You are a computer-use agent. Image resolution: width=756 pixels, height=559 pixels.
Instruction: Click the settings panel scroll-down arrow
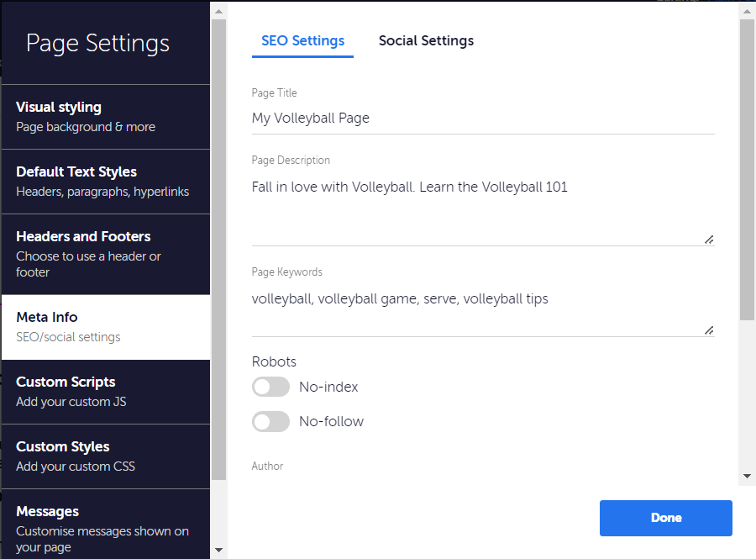click(x=747, y=477)
